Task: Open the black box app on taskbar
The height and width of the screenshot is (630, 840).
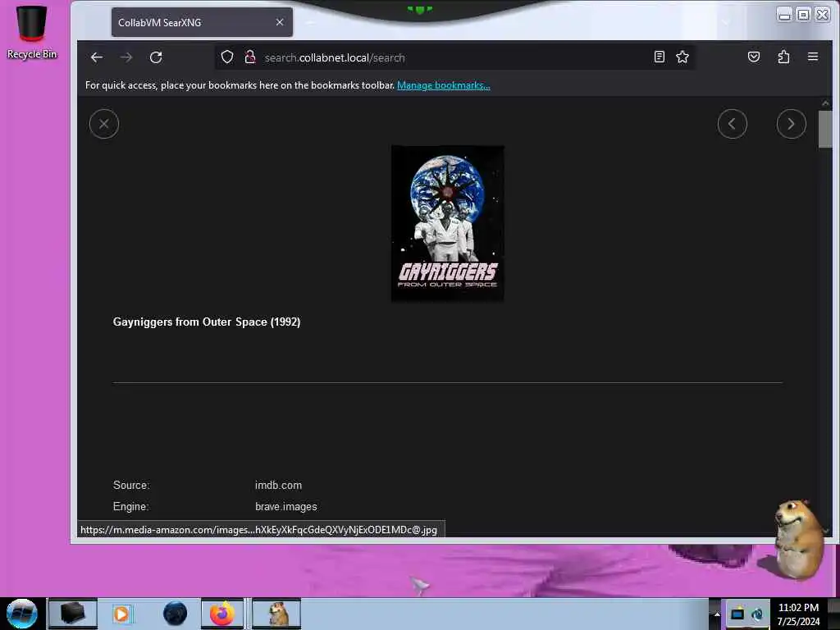Action: pyautogui.click(x=73, y=614)
